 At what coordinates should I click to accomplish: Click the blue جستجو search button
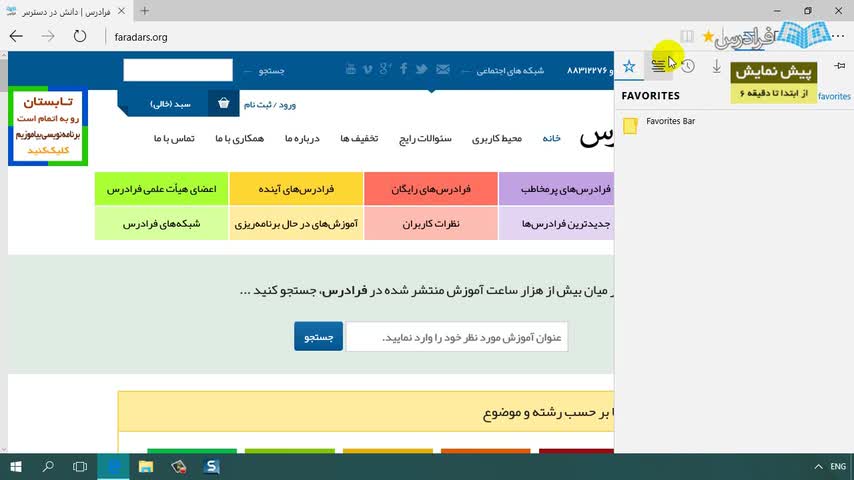tap(319, 336)
